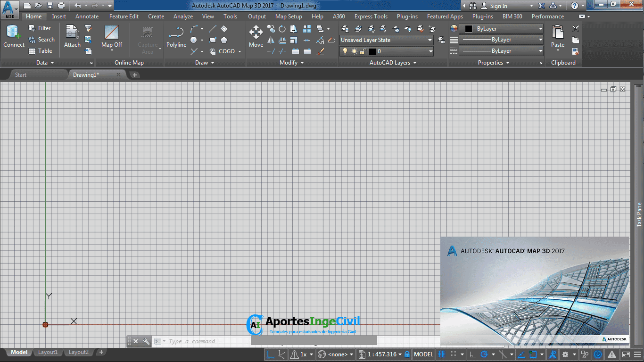The width and height of the screenshot is (644, 362).
Task: Select the Rotate tool in Modify
Action: click(x=282, y=29)
